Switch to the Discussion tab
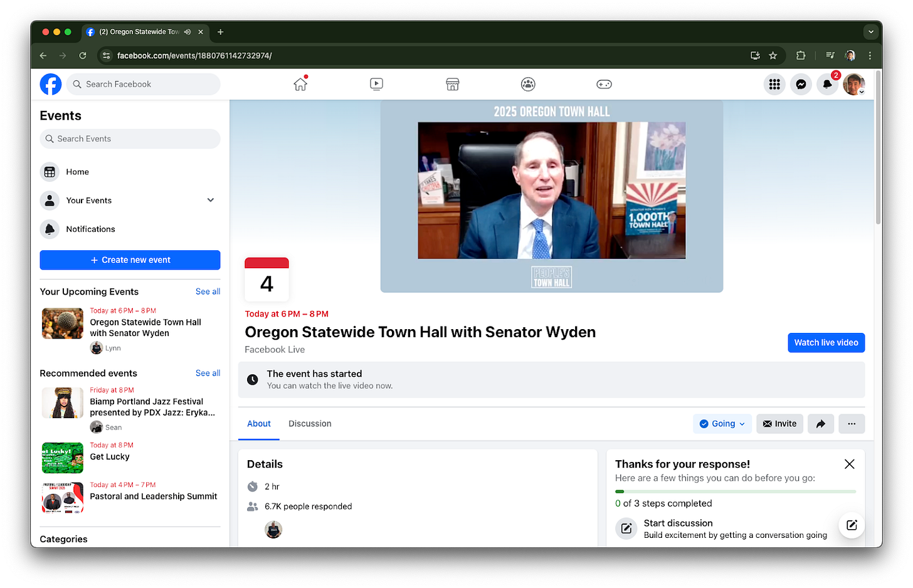Image resolution: width=913 pixels, height=588 pixels. point(310,424)
